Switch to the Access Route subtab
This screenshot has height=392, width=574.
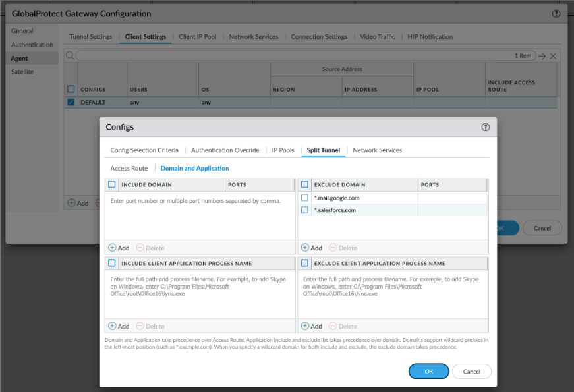[129, 169]
